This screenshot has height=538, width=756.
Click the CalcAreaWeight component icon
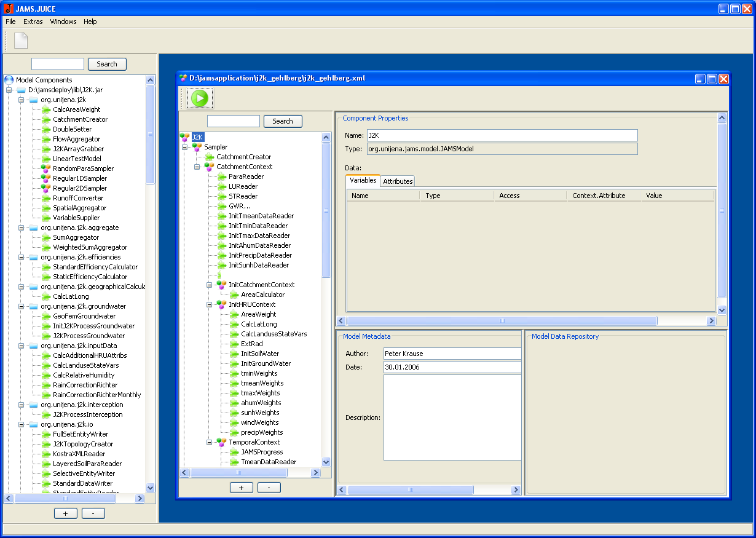pyautogui.click(x=45, y=109)
